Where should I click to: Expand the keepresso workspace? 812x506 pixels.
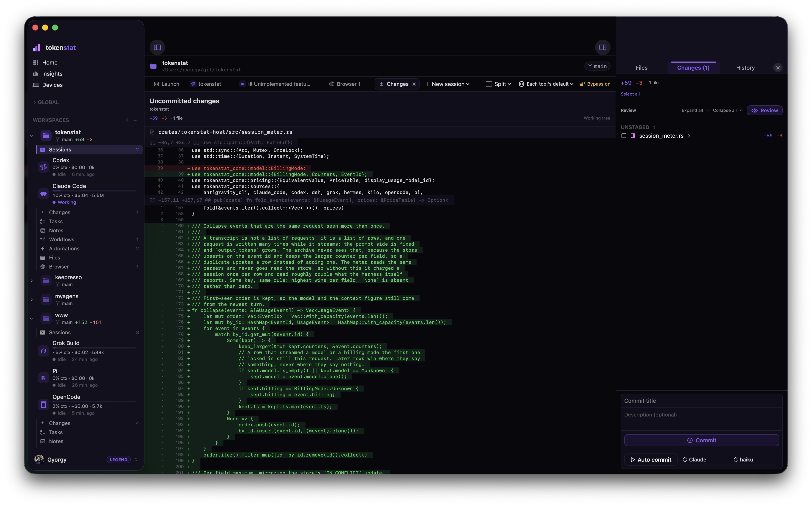[31, 281]
